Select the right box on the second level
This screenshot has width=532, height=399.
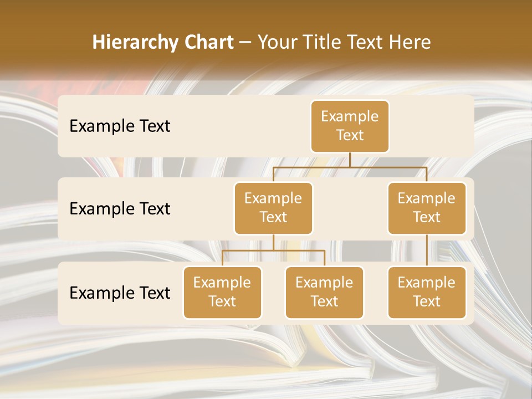426,208
